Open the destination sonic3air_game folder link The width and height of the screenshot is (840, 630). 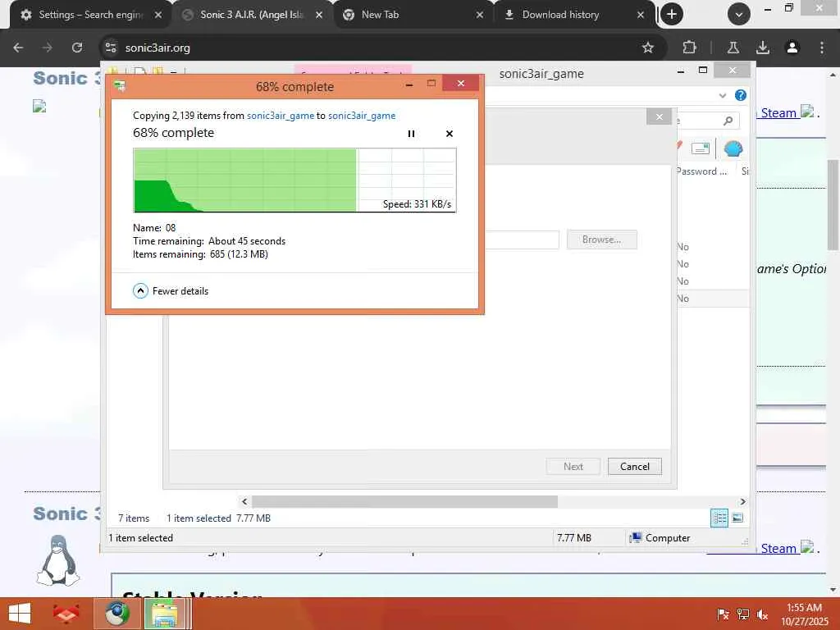[x=362, y=116]
